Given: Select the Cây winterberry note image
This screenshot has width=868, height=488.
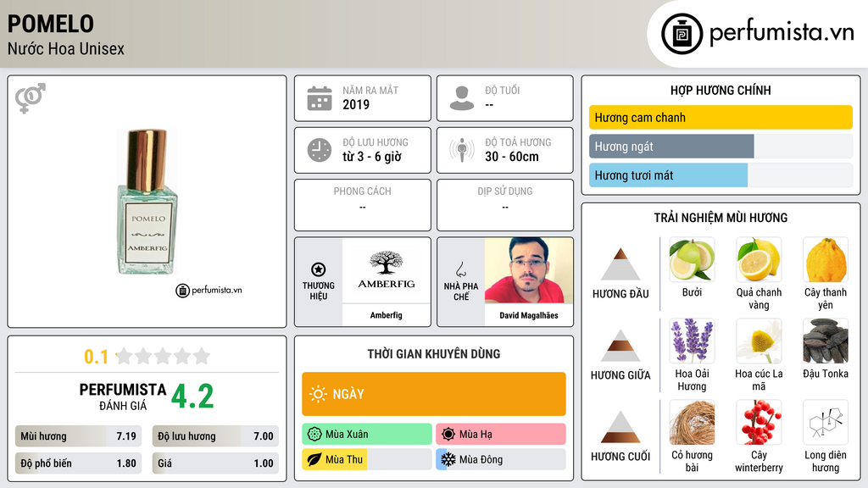Looking at the screenshot, I should (x=759, y=423).
